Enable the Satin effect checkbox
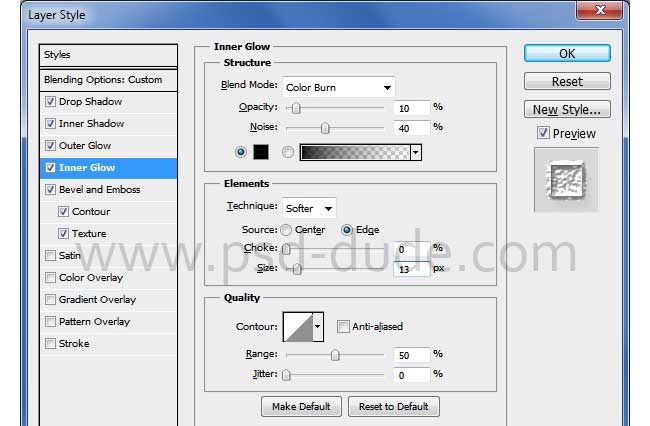This screenshot has height=426, width=650. pos(51,256)
